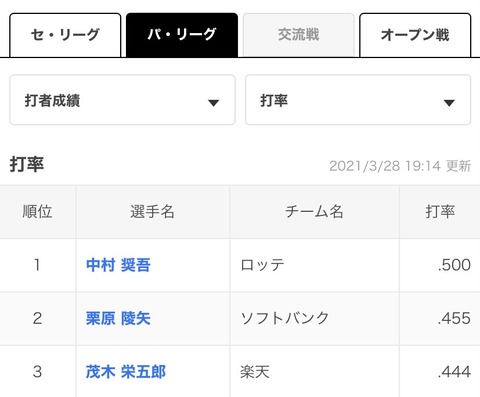480x397 pixels.
Task: Select the 楽天 team cell
Action: (314, 371)
